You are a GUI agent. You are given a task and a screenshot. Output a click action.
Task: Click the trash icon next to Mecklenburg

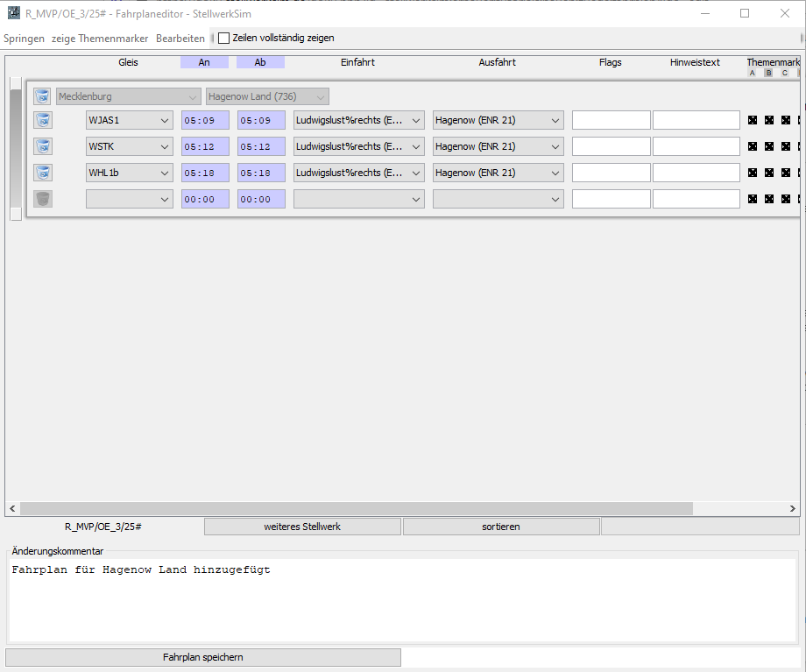click(43, 96)
